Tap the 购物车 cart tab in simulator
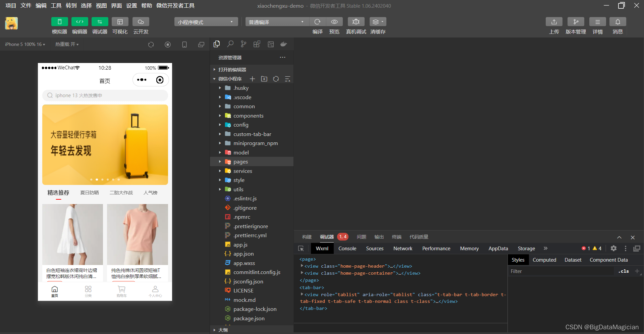The image size is (644, 334). [121, 291]
